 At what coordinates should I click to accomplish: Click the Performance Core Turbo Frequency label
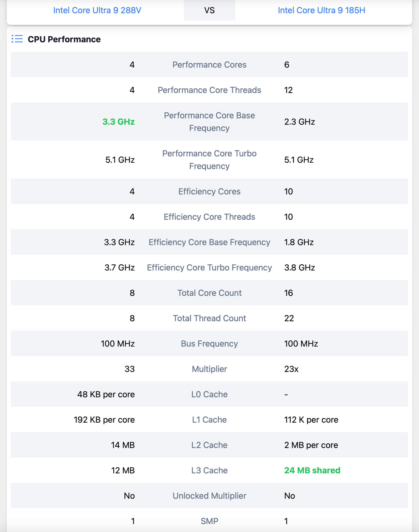coord(209,160)
